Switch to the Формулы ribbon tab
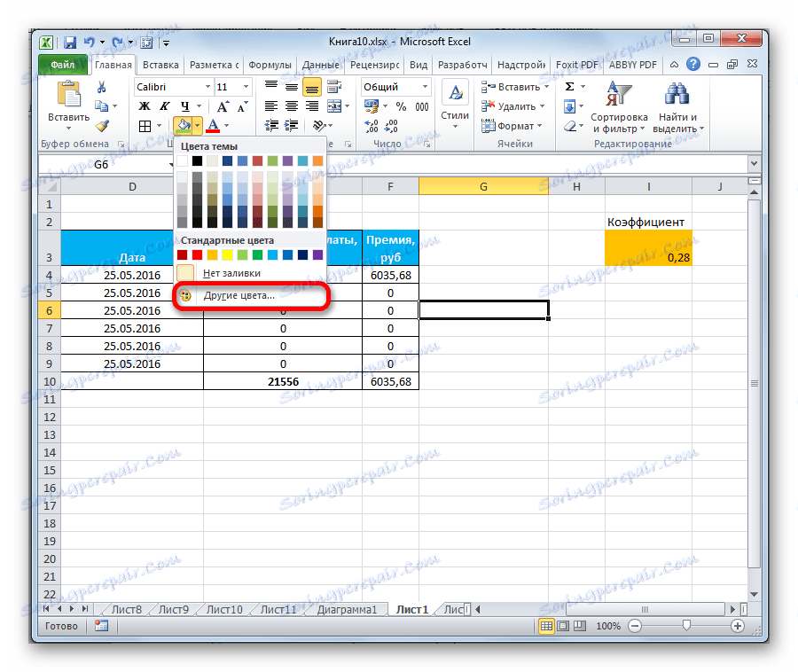Viewport: 798px width, 672px height. tap(270, 65)
